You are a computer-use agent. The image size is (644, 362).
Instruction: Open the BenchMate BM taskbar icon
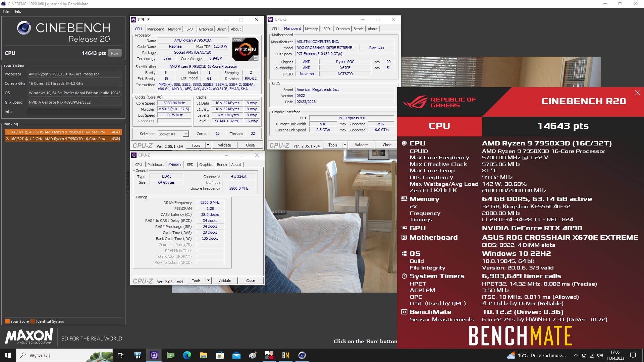click(x=285, y=355)
